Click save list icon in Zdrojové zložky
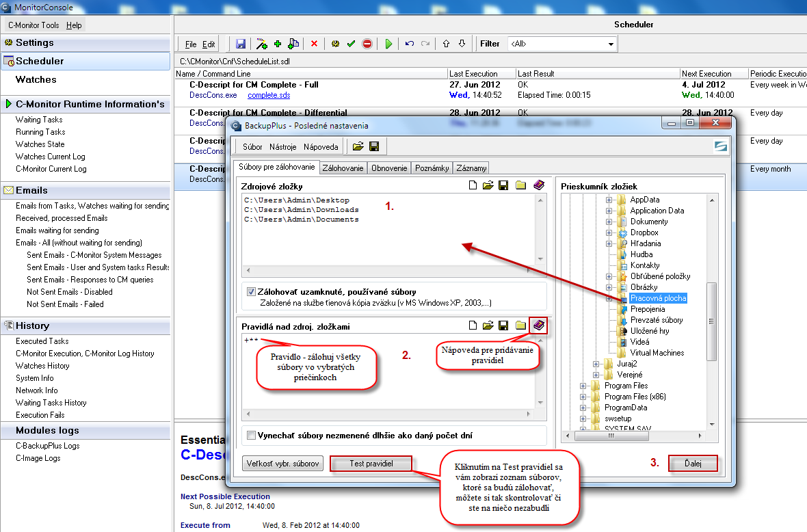Image resolution: width=807 pixels, height=532 pixels. click(503, 185)
